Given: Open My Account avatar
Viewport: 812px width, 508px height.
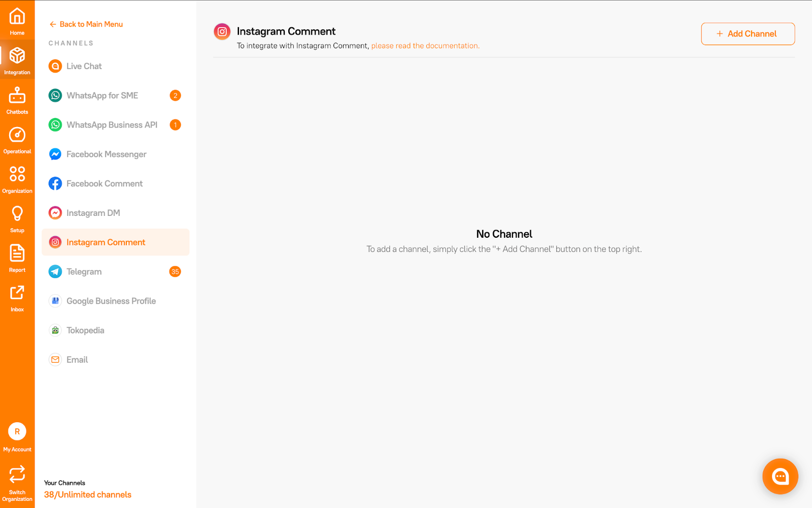Looking at the screenshot, I should tap(17, 432).
